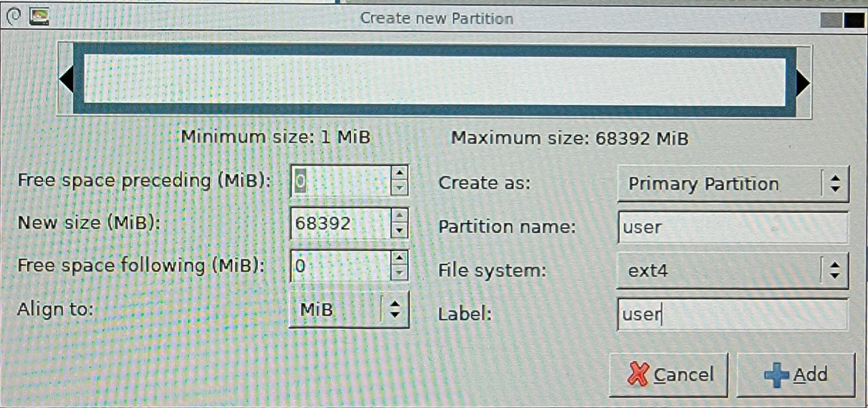Open the File system ext4 dropdown
Image resolution: width=868 pixels, height=408 pixels.
click(x=732, y=271)
